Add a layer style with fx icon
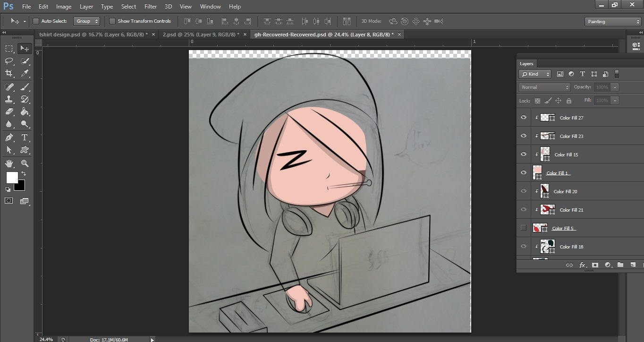The height and width of the screenshot is (342, 644). pos(583,265)
